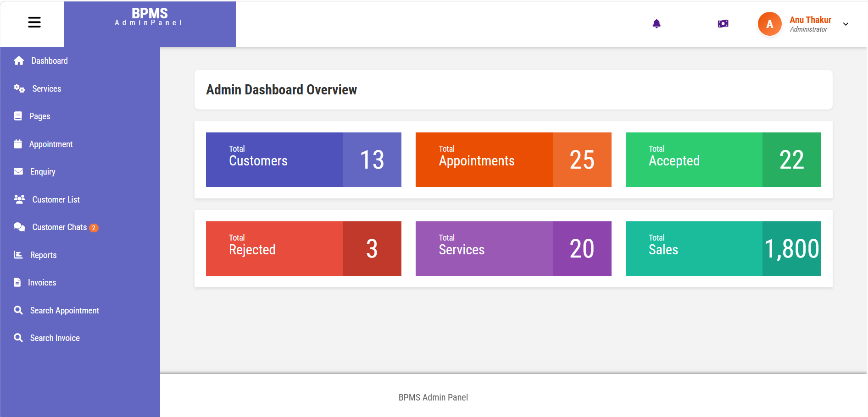This screenshot has width=868, height=417.
Task: Expand the Anu Thakur profile dropdown arrow
Action: pyautogui.click(x=846, y=24)
